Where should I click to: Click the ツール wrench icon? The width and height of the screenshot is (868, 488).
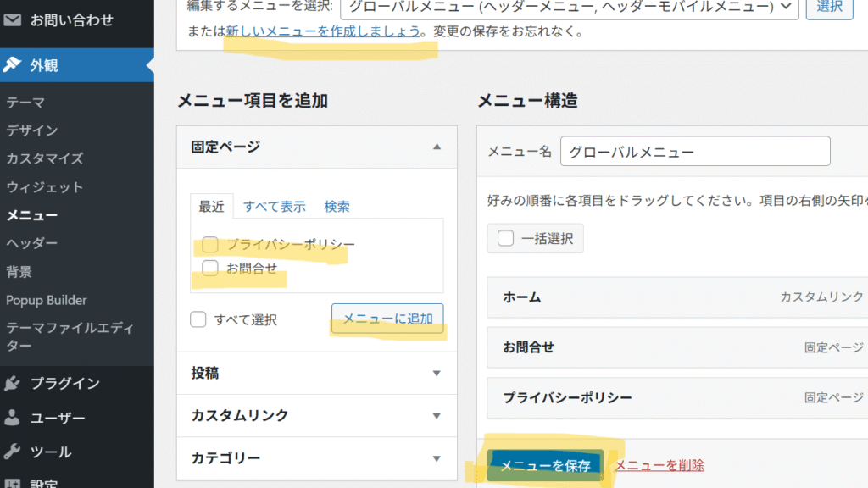[12, 452]
